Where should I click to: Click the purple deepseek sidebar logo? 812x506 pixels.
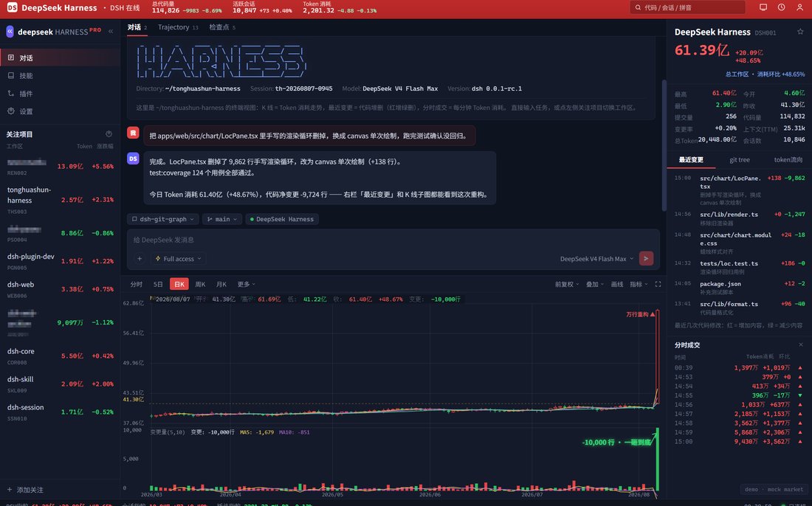pos(10,32)
